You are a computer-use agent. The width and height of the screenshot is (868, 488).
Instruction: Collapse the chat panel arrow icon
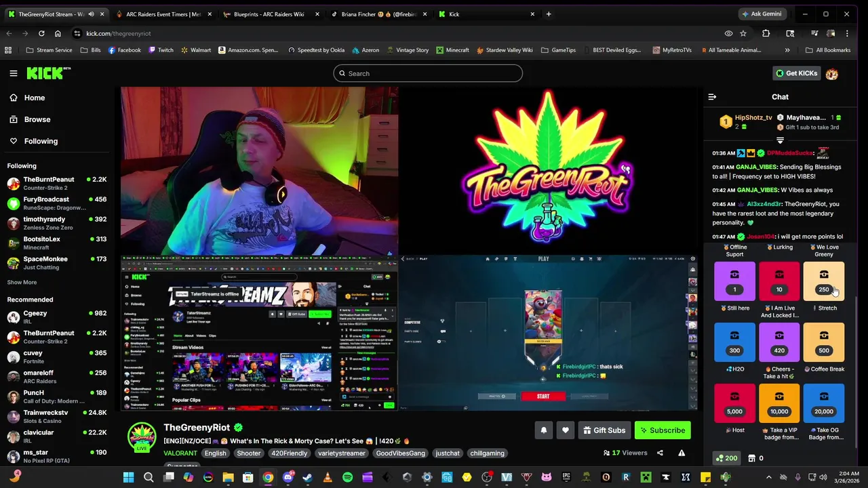coord(712,97)
